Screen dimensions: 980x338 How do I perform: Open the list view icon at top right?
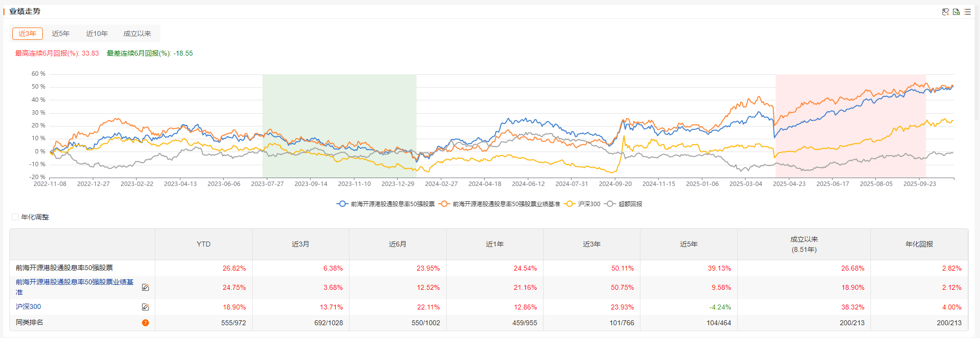click(967, 12)
